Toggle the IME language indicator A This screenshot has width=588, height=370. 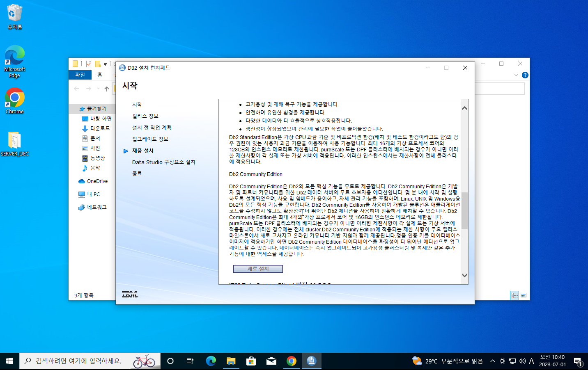(x=531, y=361)
